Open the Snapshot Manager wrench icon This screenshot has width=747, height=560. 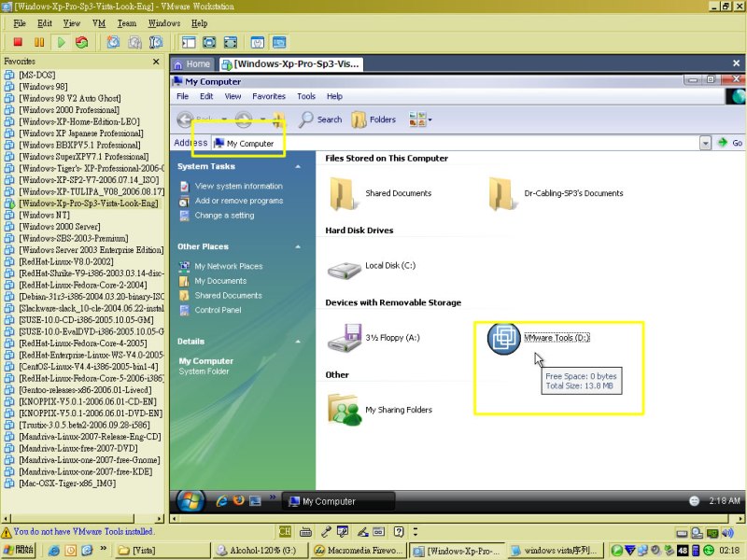pyautogui.click(x=156, y=42)
